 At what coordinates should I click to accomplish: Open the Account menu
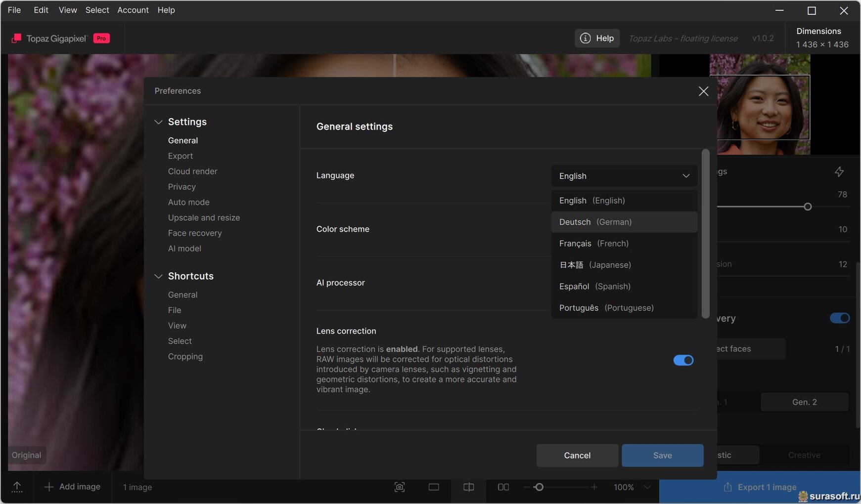[x=133, y=10]
